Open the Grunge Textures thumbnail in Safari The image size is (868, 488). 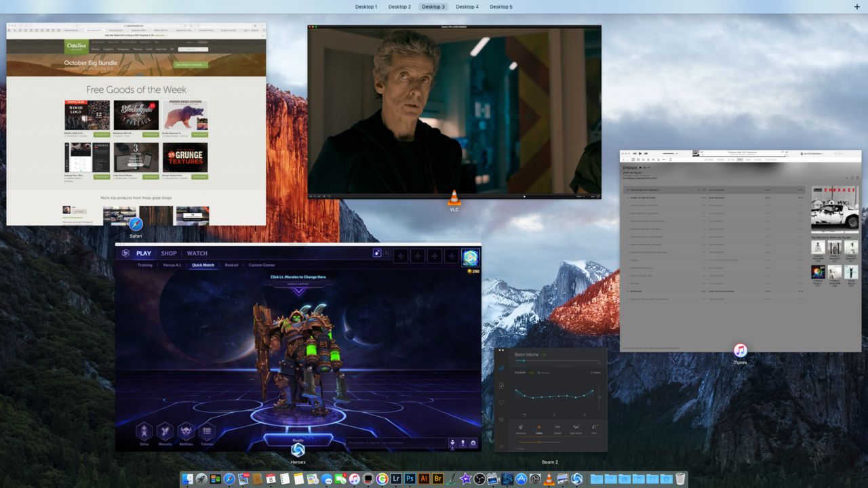[185, 157]
